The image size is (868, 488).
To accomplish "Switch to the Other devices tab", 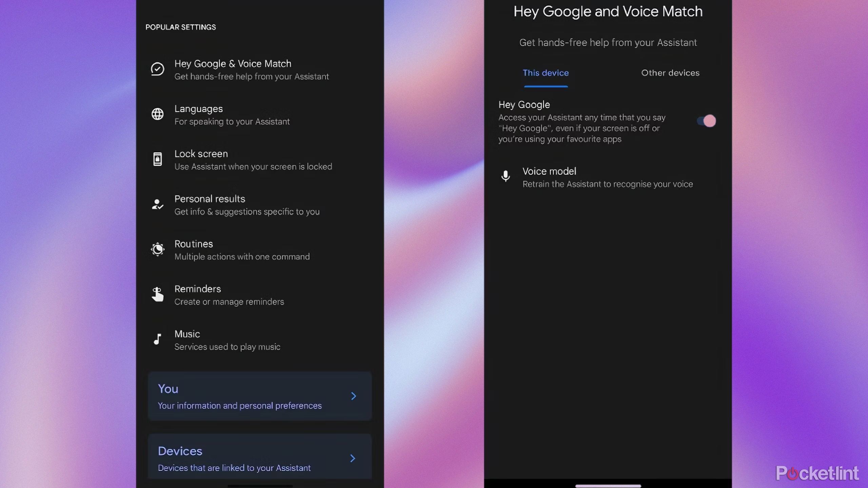I will [670, 73].
